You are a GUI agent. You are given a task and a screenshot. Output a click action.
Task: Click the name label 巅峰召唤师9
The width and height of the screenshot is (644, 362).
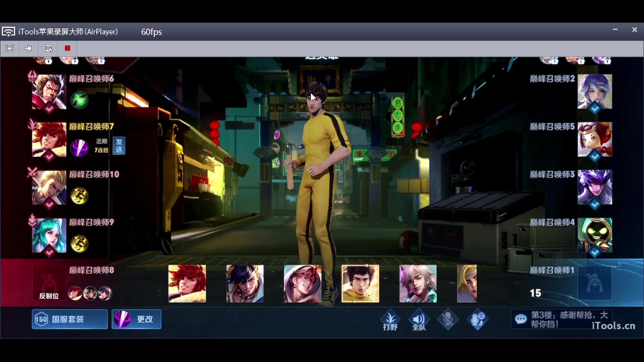coord(92,222)
